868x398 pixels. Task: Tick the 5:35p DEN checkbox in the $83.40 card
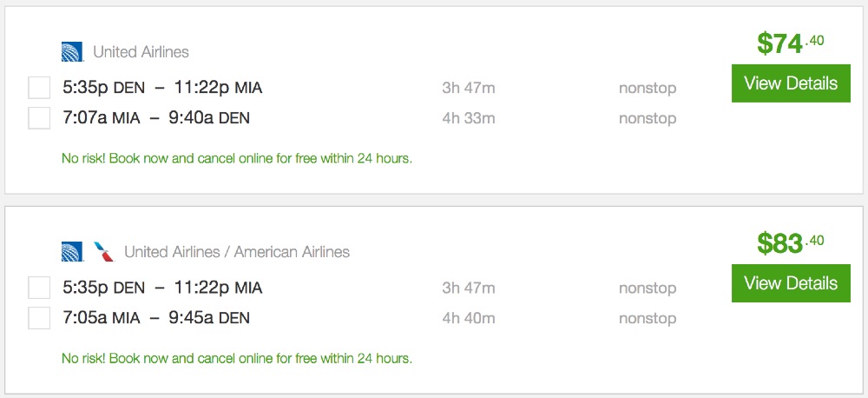tap(39, 288)
